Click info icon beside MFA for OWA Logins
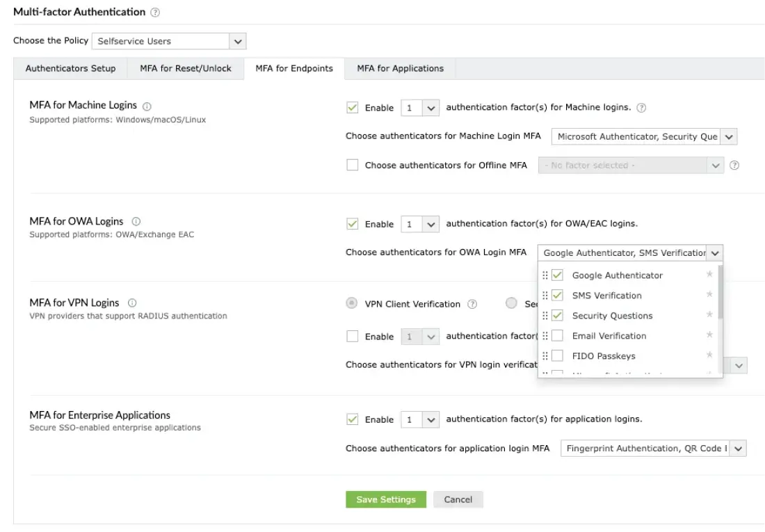 (136, 222)
